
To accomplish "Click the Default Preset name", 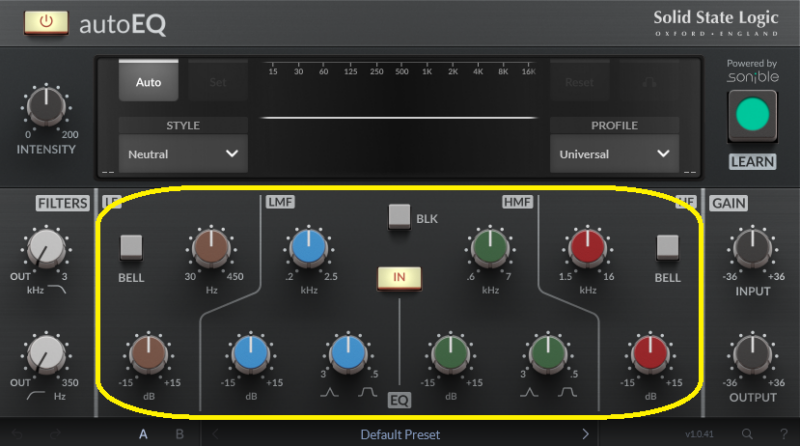I will (399, 434).
